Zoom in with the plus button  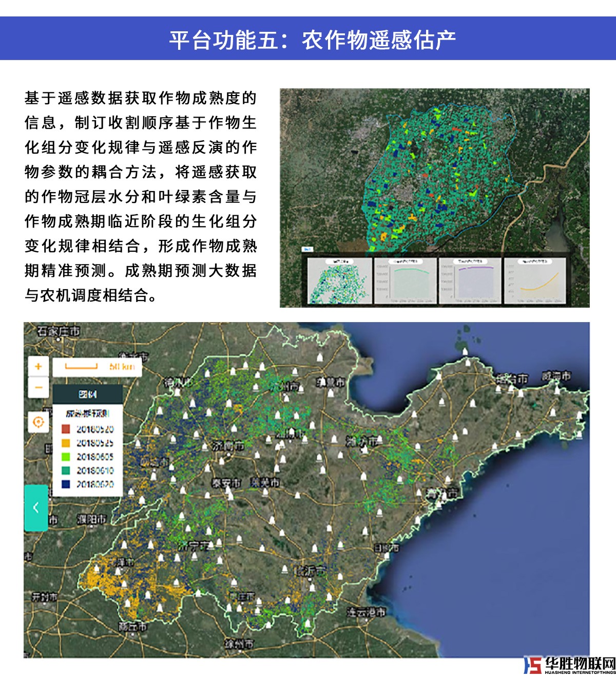click(38, 366)
